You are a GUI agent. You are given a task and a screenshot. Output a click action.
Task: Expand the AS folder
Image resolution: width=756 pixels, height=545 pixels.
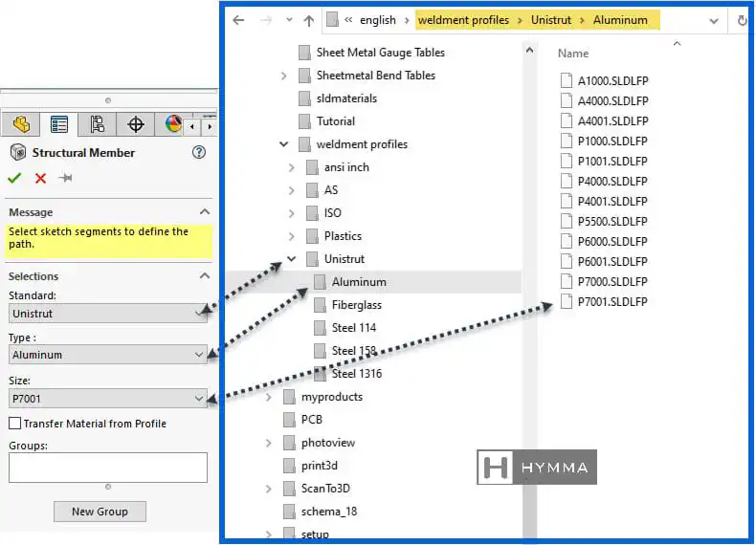tap(292, 190)
